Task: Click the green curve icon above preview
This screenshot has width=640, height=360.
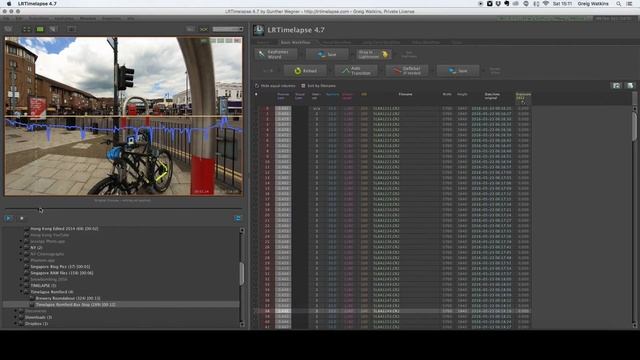Action: point(203,29)
